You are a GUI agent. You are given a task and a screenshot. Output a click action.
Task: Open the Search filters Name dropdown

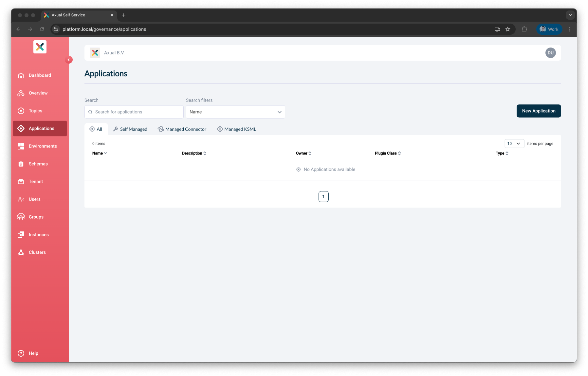pyautogui.click(x=235, y=112)
